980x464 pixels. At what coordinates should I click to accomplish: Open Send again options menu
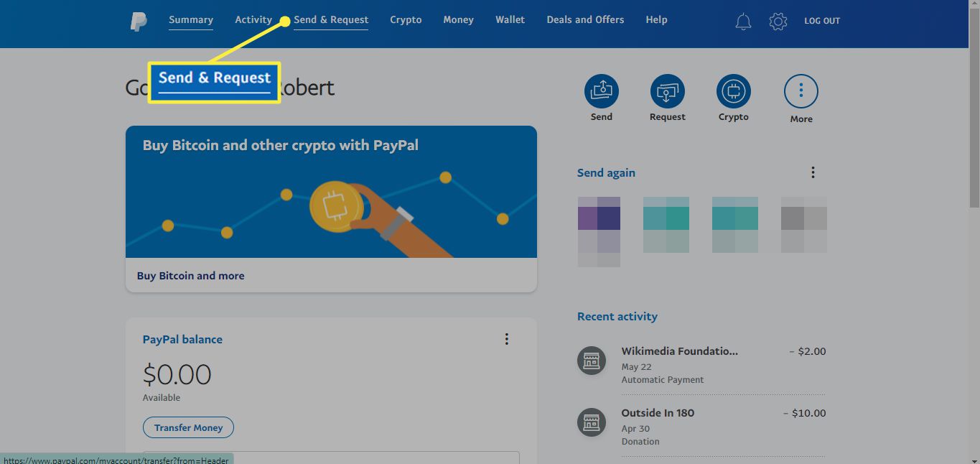[813, 172]
